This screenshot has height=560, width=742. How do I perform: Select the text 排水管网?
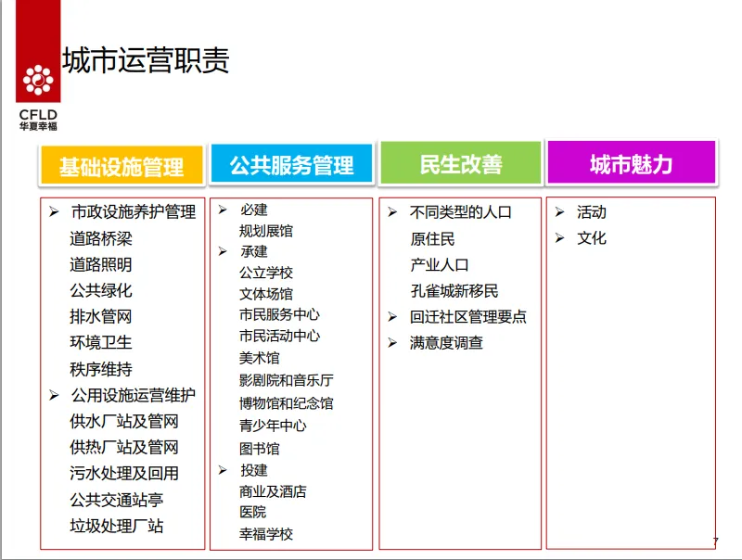pyautogui.click(x=101, y=316)
